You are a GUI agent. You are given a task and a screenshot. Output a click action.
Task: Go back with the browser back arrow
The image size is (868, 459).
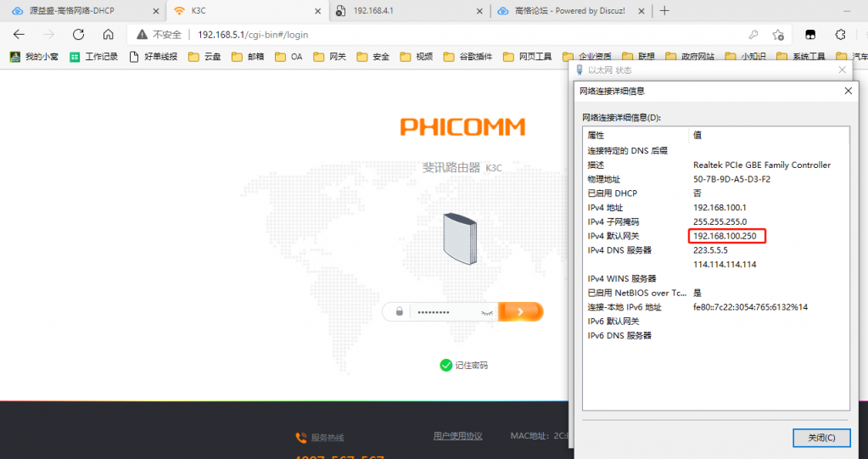point(19,34)
